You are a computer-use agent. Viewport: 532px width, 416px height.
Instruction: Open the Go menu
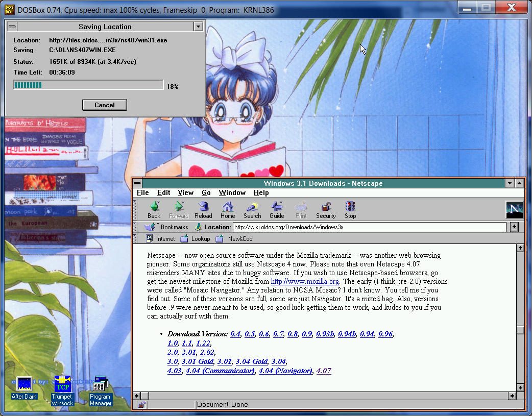(206, 193)
